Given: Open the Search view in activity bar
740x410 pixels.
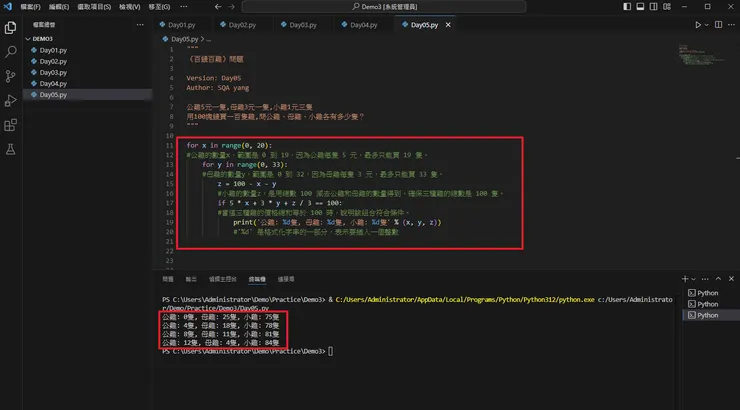Looking at the screenshot, I should click(x=11, y=52).
